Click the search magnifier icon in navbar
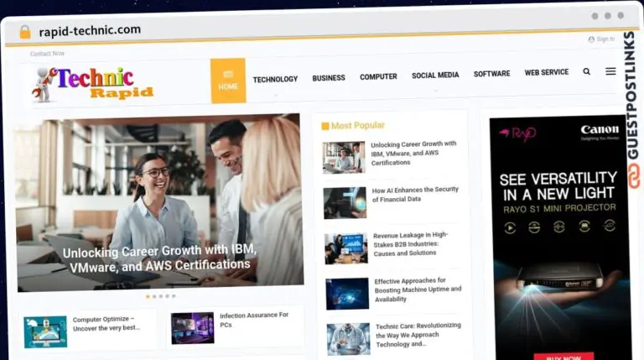 (586, 72)
